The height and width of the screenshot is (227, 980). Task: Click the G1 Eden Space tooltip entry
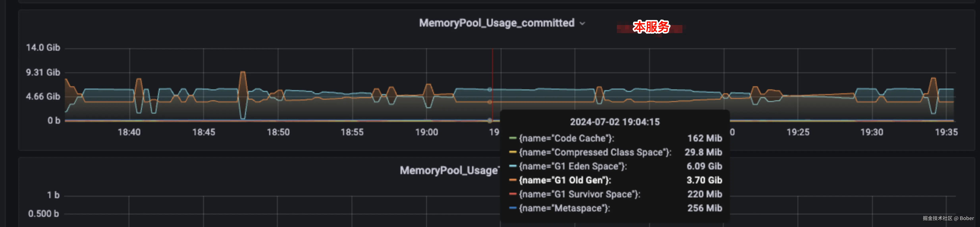click(x=573, y=166)
